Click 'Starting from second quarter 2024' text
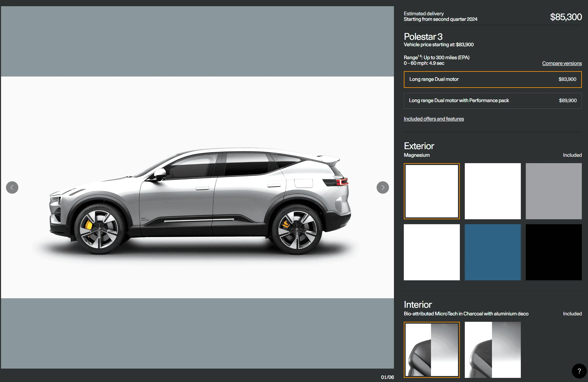The image size is (588, 382). point(440,19)
